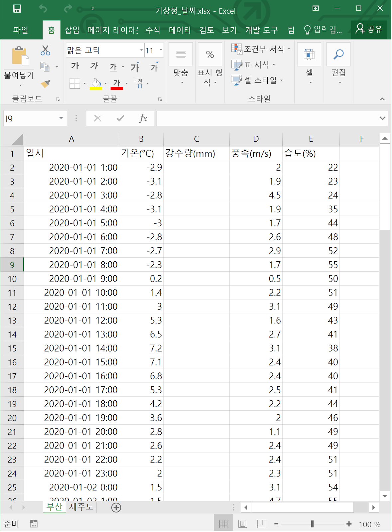Toggle bold 가 formatting

[75, 66]
